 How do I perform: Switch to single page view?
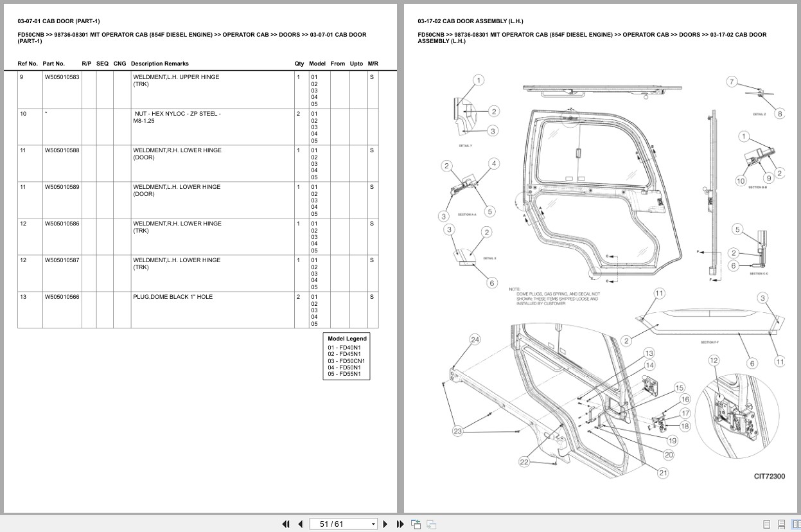[x=767, y=524]
